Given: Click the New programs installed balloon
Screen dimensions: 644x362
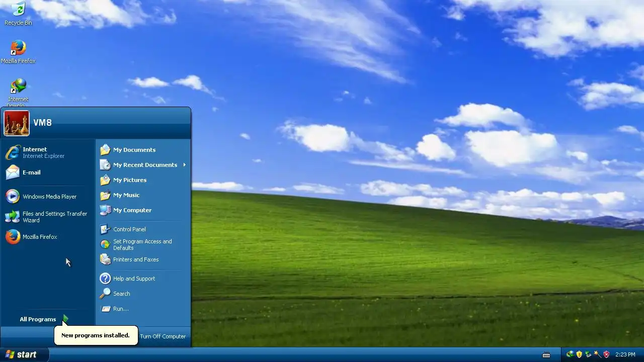Looking at the screenshot, I should tap(96, 335).
